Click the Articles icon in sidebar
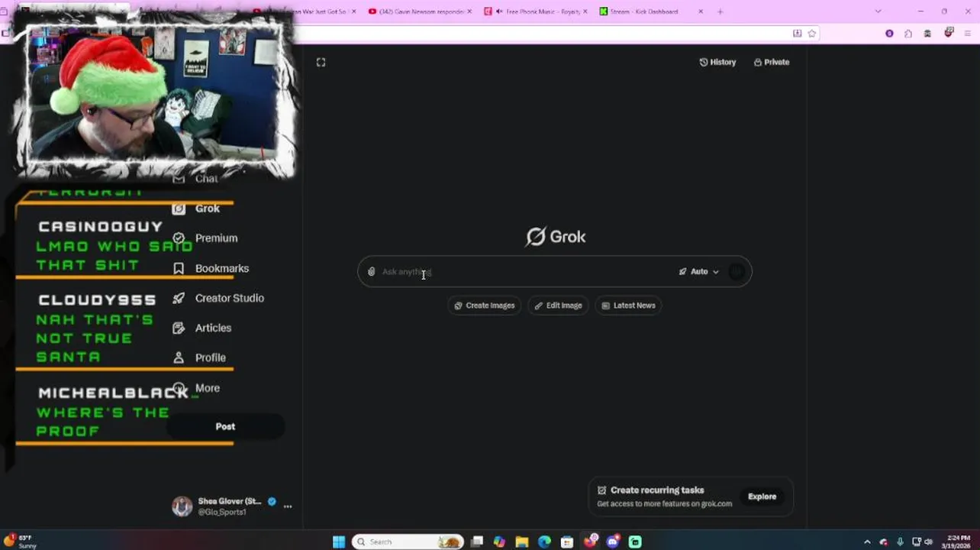Viewport: 980px width, 550px height. click(x=179, y=328)
